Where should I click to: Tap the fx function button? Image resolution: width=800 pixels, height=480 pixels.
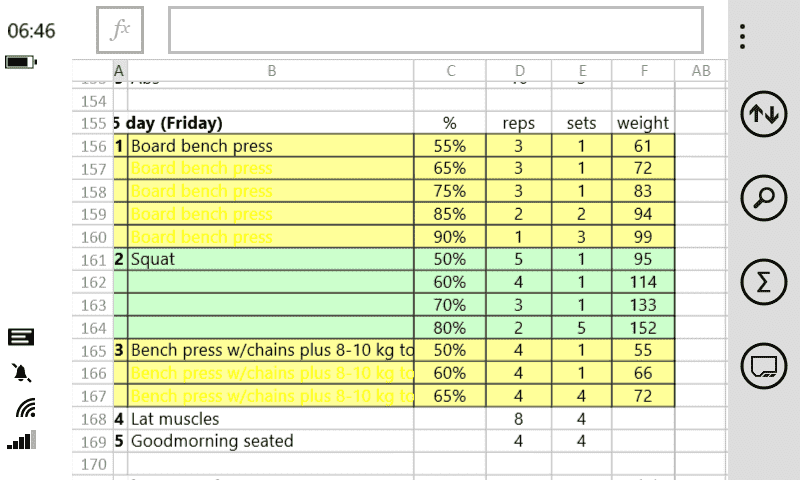(x=120, y=31)
